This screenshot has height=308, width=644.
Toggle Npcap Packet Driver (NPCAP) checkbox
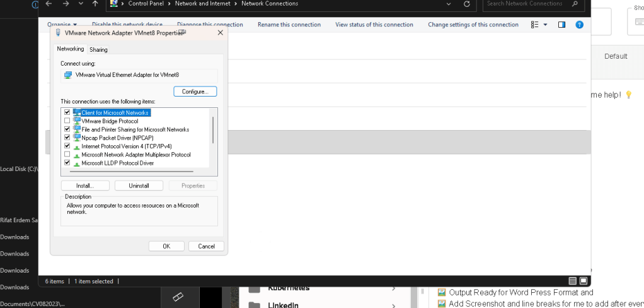tap(67, 138)
